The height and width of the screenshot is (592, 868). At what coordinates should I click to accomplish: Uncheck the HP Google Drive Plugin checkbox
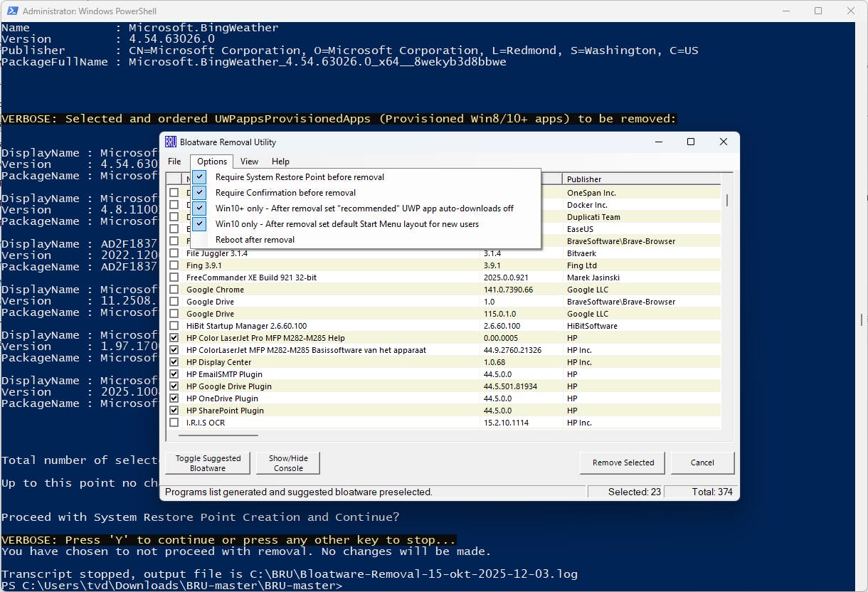[174, 386]
